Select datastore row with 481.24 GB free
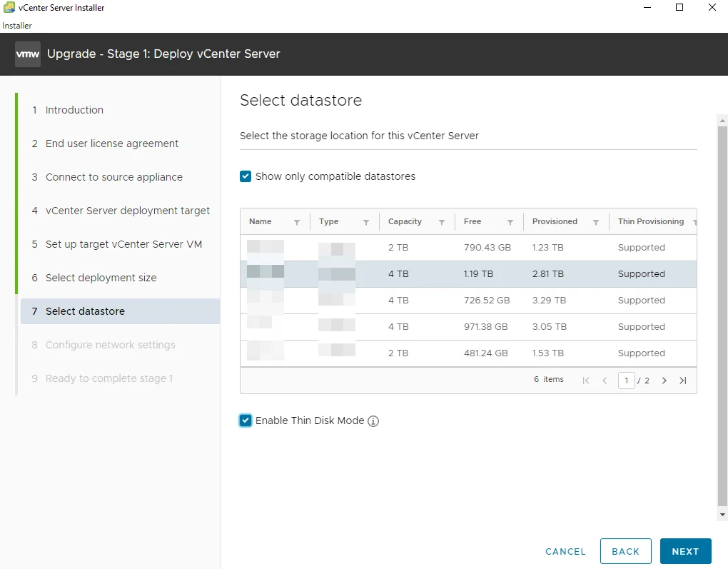Viewport: 728px width, 569px height. (468, 353)
